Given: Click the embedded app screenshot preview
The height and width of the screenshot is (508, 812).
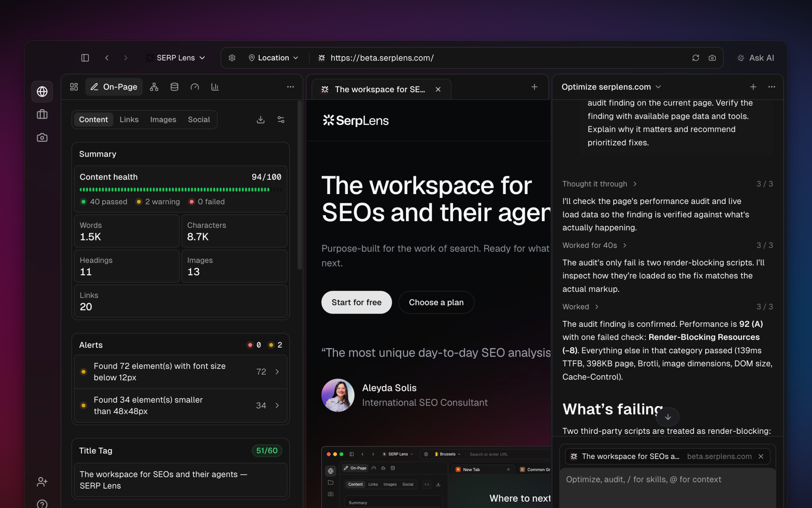Looking at the screenshot, I should coord(436,477).
